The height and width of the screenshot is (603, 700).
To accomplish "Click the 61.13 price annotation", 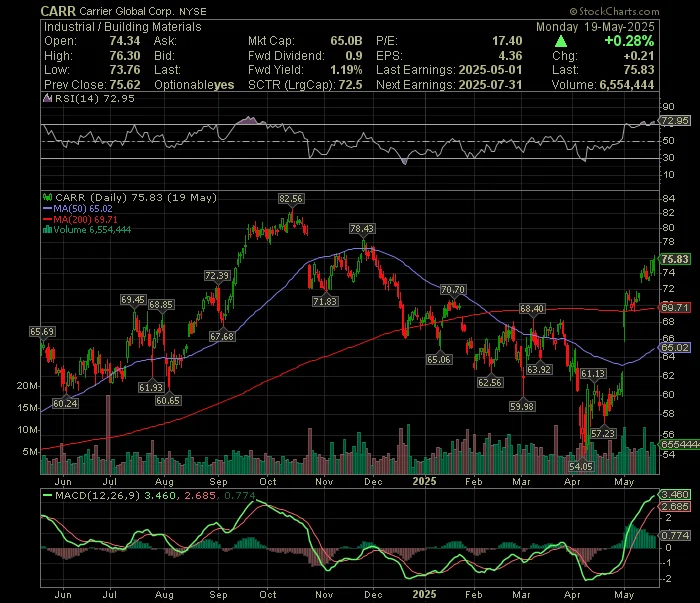I will point(593,373).
